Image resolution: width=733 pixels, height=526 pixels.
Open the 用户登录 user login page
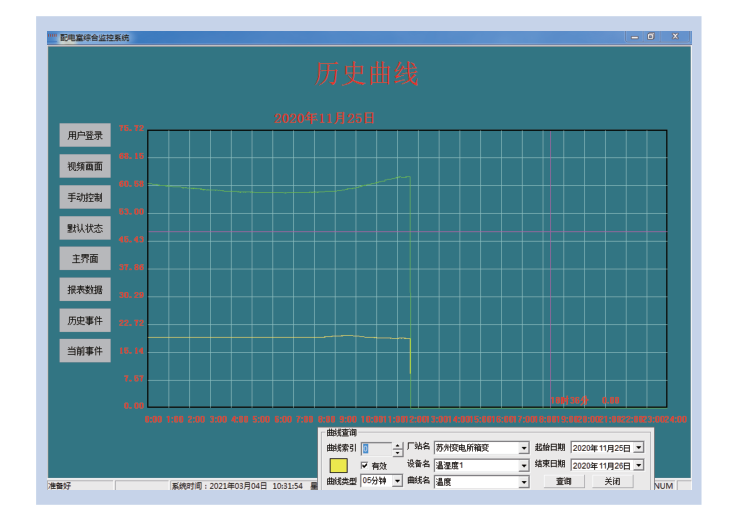pos(85,135)
